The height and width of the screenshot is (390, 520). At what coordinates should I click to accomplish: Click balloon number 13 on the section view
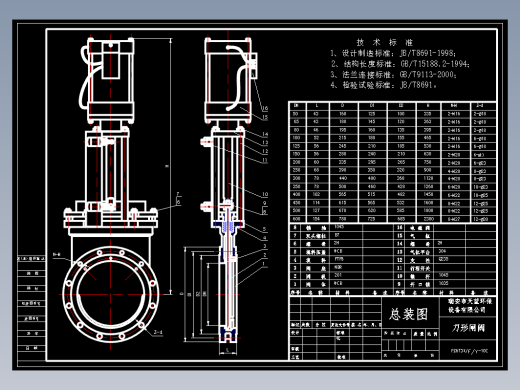point(265,143)
